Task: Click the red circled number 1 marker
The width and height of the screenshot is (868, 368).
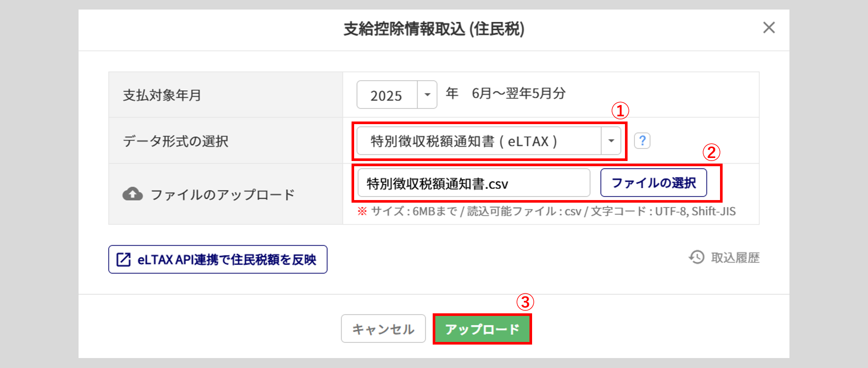Action: (x=620, y=111)
